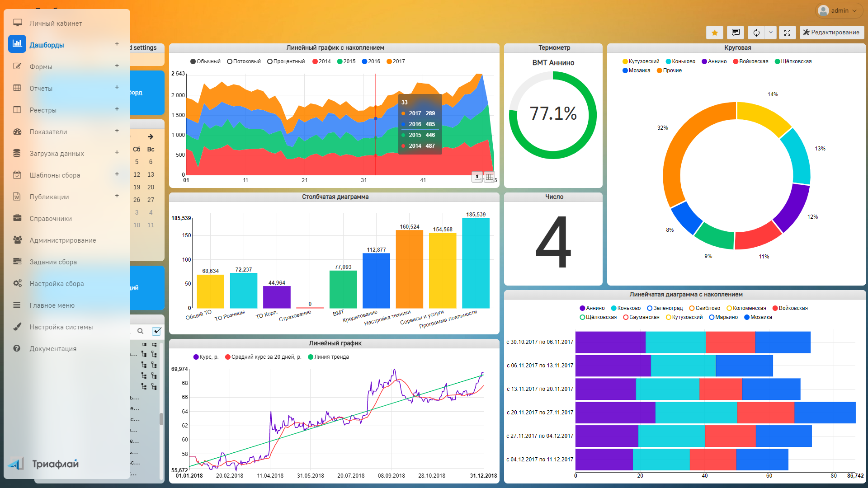Expand the Отчеты menu section

pos(117,88)
